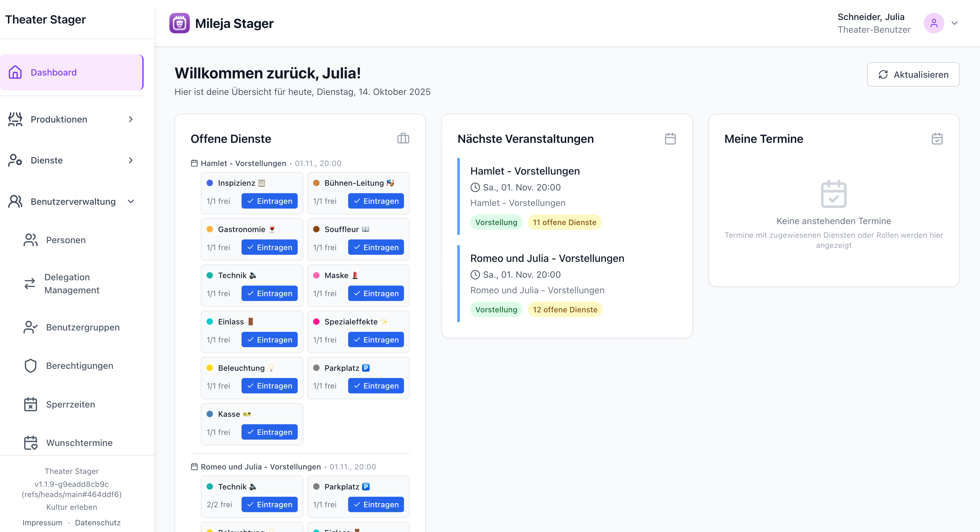Sign up for Inspizienz via Eintragen
The image size is (980, 532).
point(269,201)
